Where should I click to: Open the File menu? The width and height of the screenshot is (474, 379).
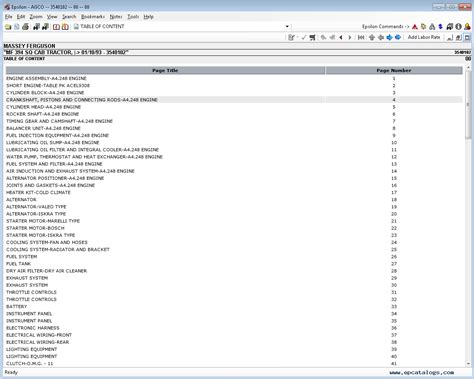8,17
